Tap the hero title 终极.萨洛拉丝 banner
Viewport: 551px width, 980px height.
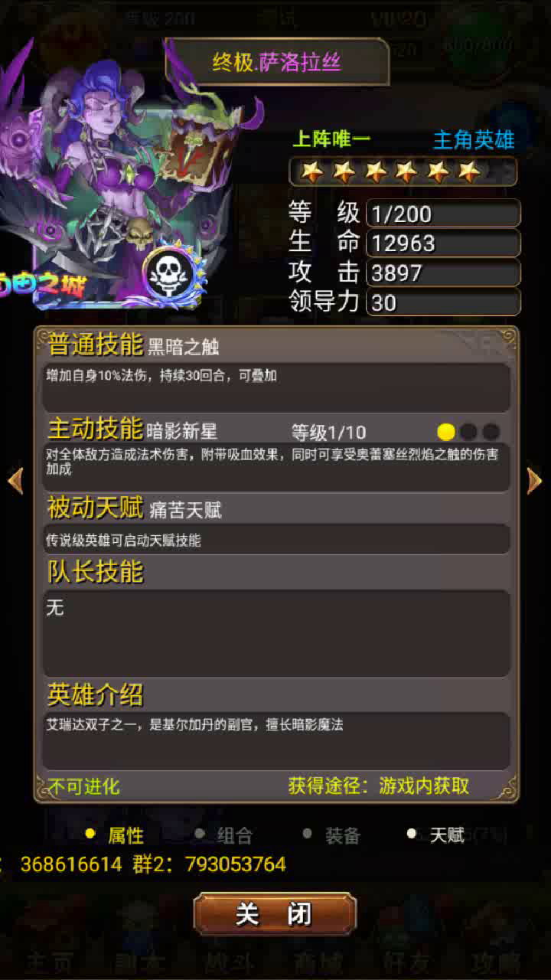pos(276,62)
